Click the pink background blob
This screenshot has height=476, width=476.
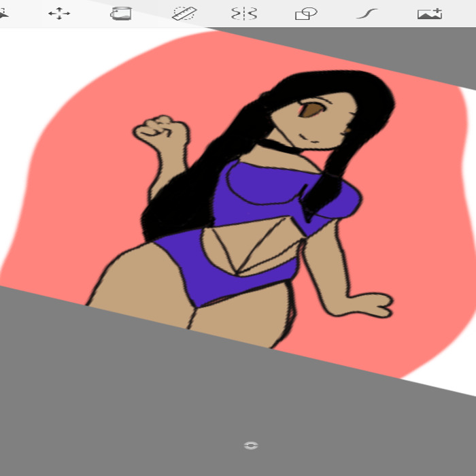point(408,204)
